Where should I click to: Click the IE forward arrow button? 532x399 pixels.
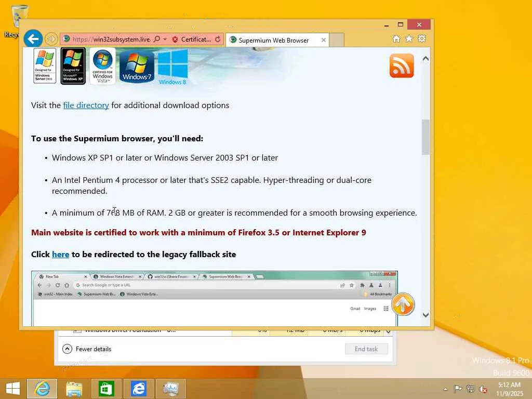pyautogui.click(x=51, y=39)
